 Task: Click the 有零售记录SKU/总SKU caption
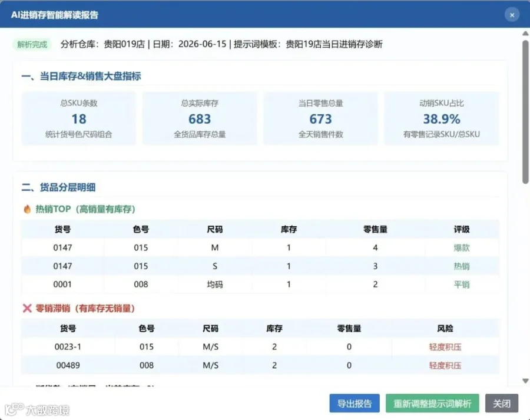click(442, 134)
